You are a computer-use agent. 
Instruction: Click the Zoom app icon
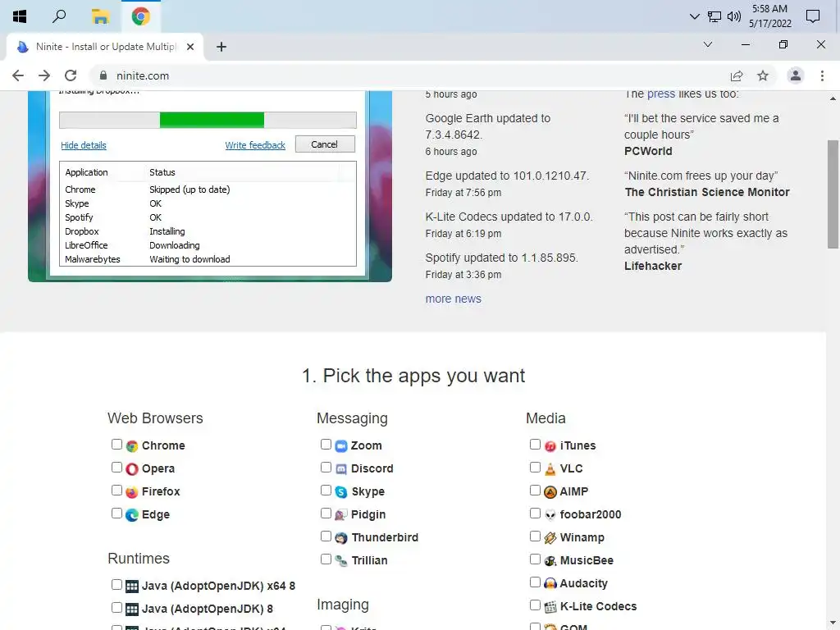click(341, 445)
